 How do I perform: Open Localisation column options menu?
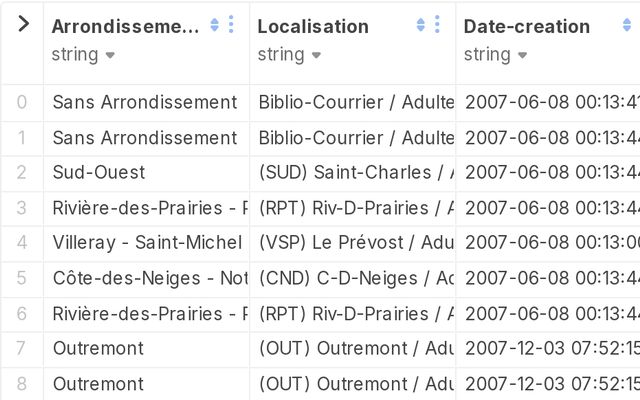(437, 24)
